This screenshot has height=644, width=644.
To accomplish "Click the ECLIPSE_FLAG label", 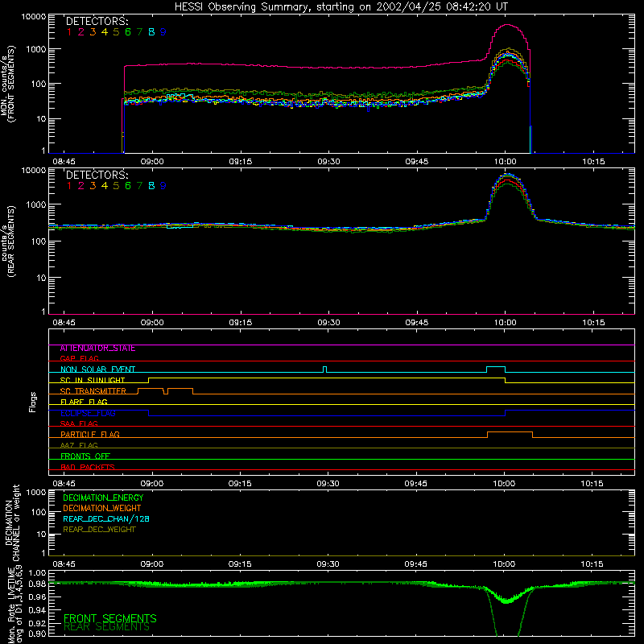I will [88, 413].
